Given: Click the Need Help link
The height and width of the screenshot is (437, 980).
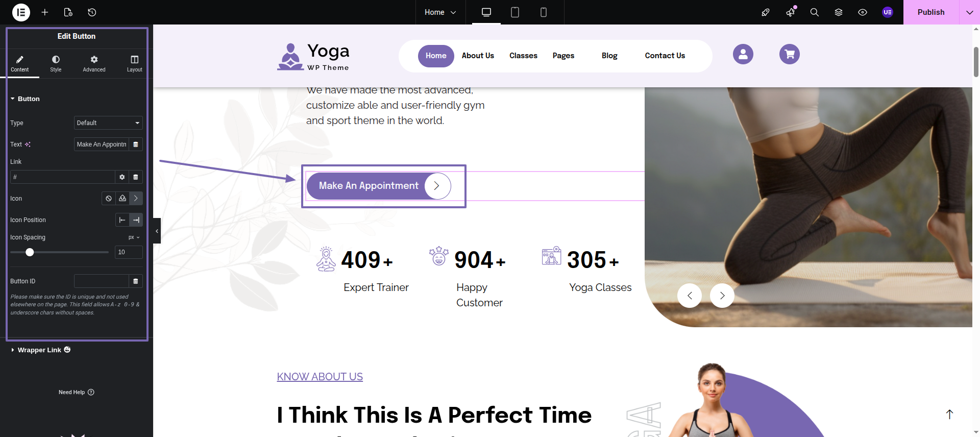Looking at the screenshot, I should tap(77, 393).
